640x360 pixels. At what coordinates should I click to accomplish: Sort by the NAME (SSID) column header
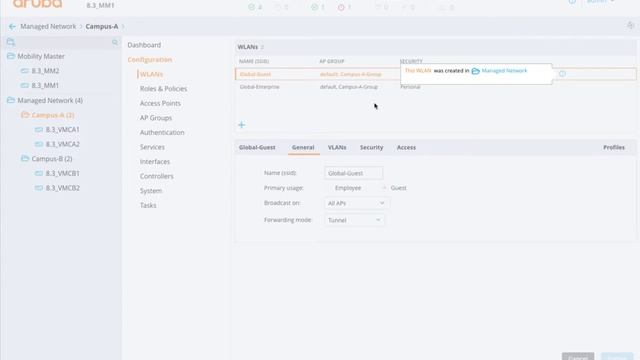point(254,61)
